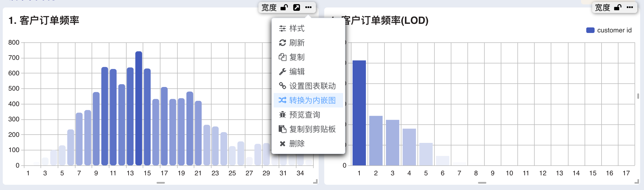
Task: Click the bug icon beside 预览查询
Action: 283,115
